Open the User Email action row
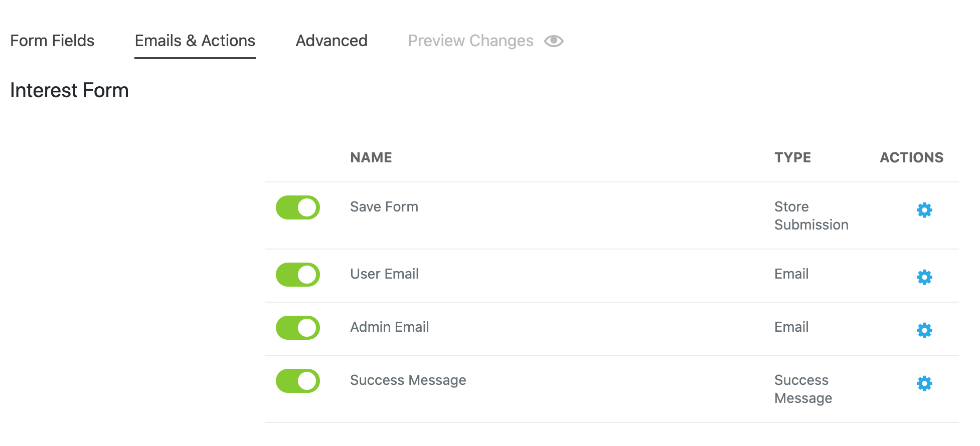This screenshot has height=446, width=980. 612,276
